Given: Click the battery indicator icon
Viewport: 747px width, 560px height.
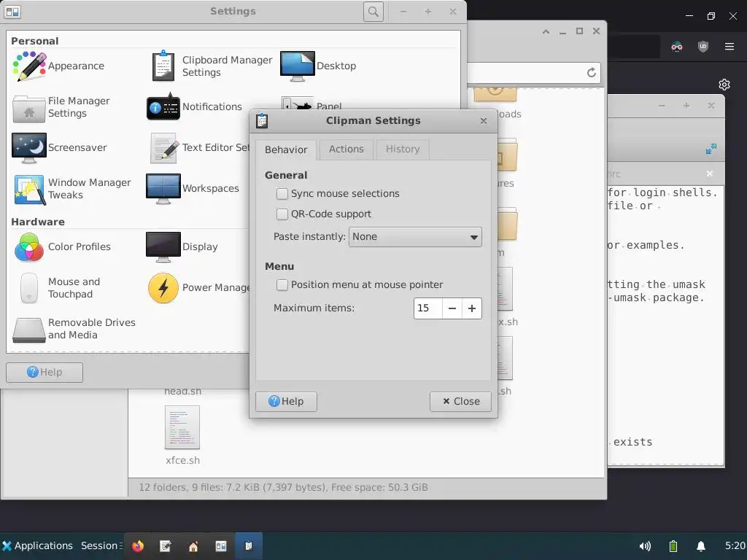Looking at the screenshot, I should point(673,545).
